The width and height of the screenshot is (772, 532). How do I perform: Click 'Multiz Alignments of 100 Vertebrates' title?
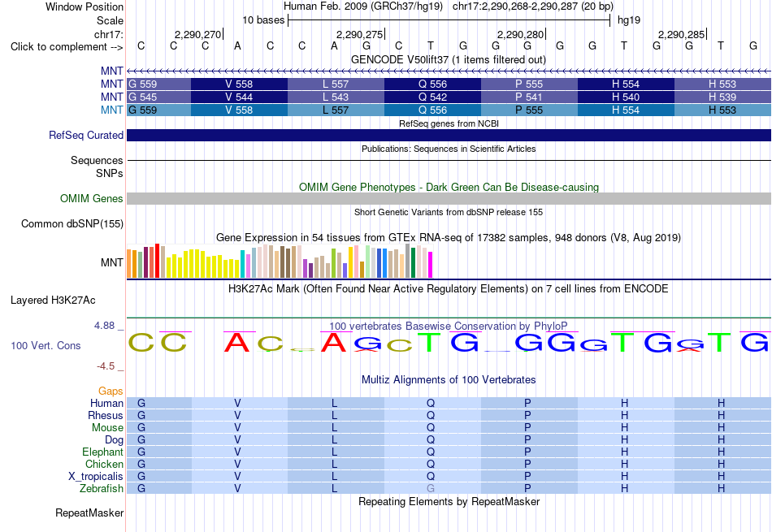click(449, 379)
